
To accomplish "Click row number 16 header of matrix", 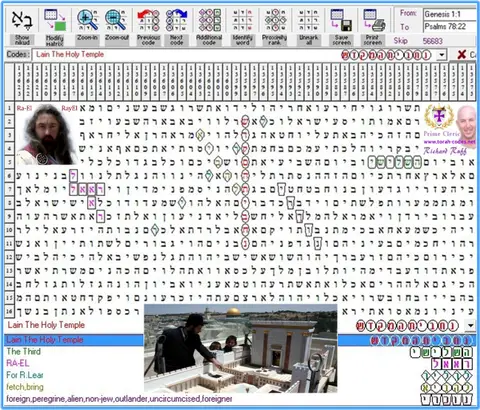I will click(9, 311).
